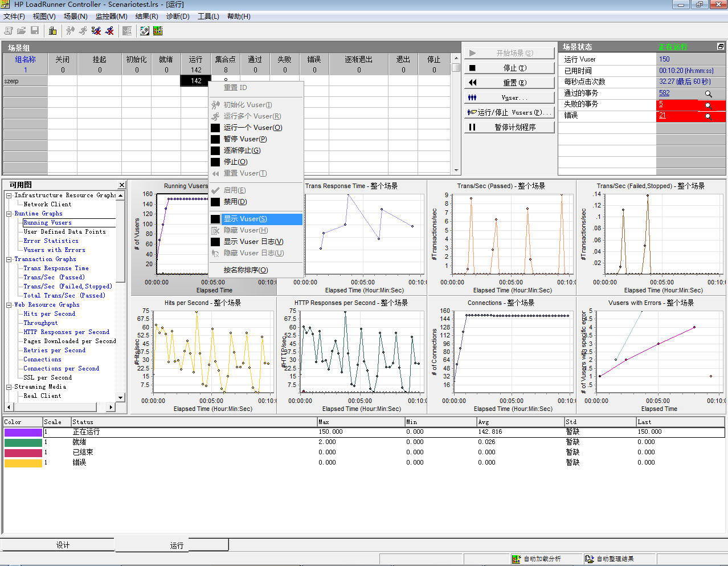Screen dimensions: 728x566
Task: Open the Vuser... dialog button
Action: [509, 97]
